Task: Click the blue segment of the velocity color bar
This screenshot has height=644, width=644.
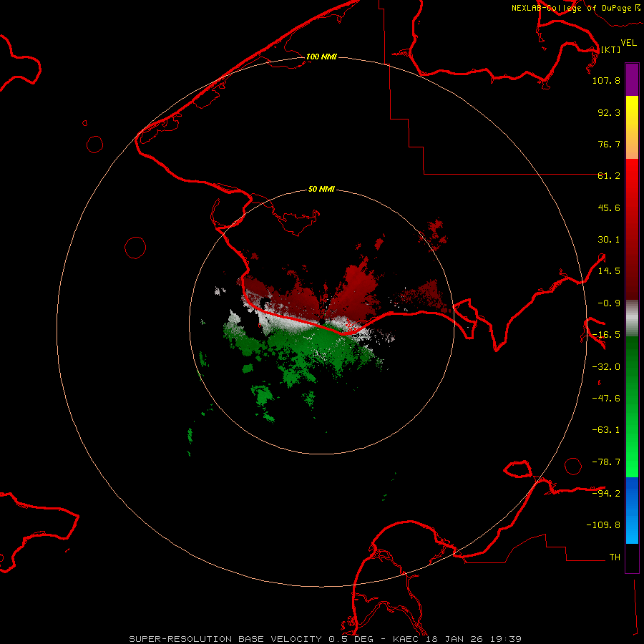Action: coord(632,510)
